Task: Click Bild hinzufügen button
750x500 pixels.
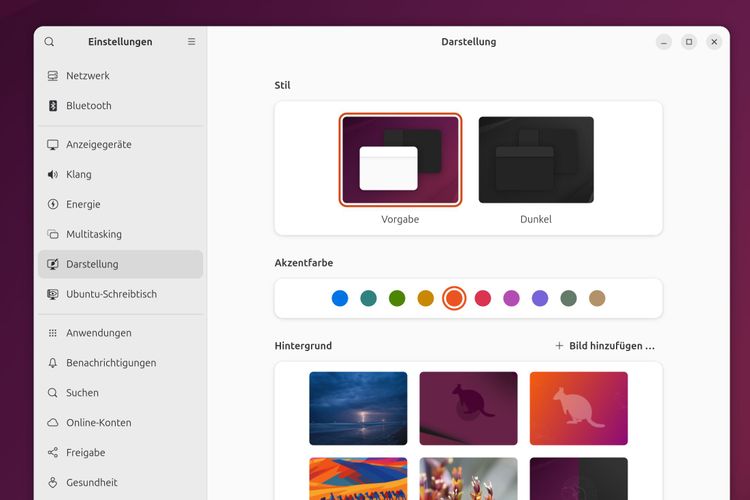Action: pos(605,346)
